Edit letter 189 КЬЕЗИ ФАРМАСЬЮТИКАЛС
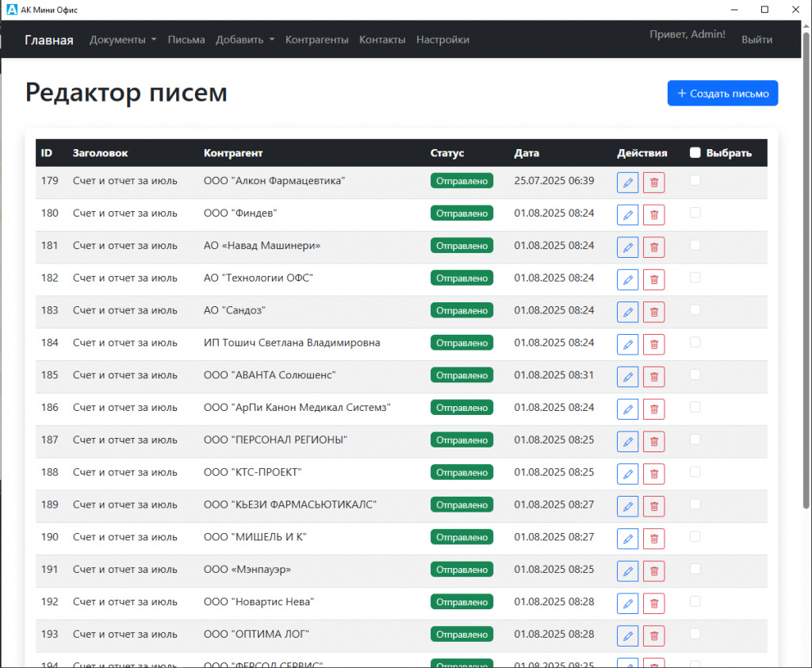Screen dimensions: 812x668 pos(627,506)
